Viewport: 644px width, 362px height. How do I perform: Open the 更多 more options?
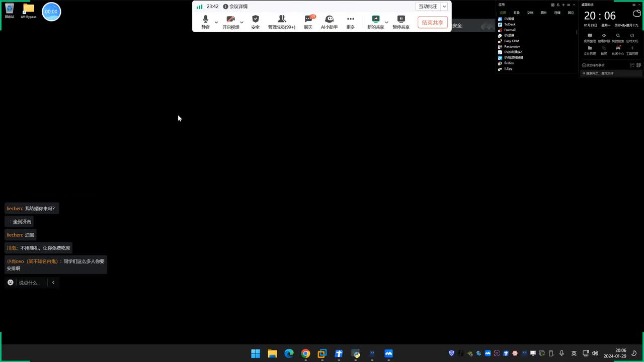tap(351, 22)
